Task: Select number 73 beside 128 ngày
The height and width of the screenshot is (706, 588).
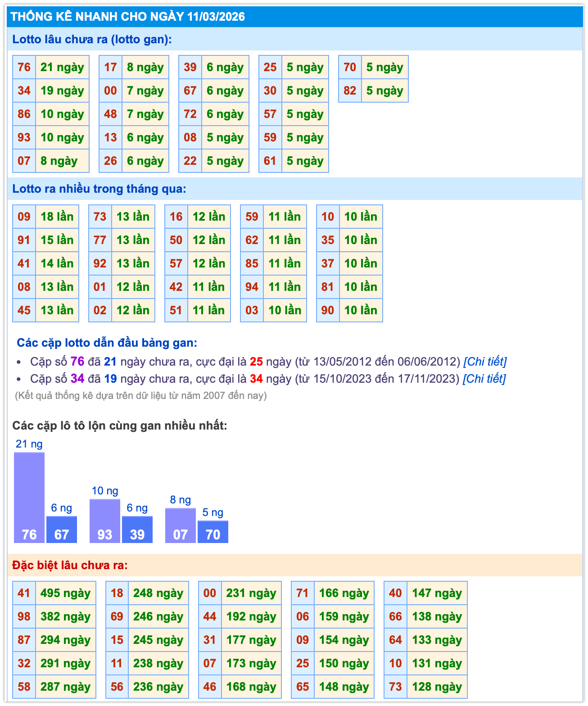Action: (x=395, y=687)
